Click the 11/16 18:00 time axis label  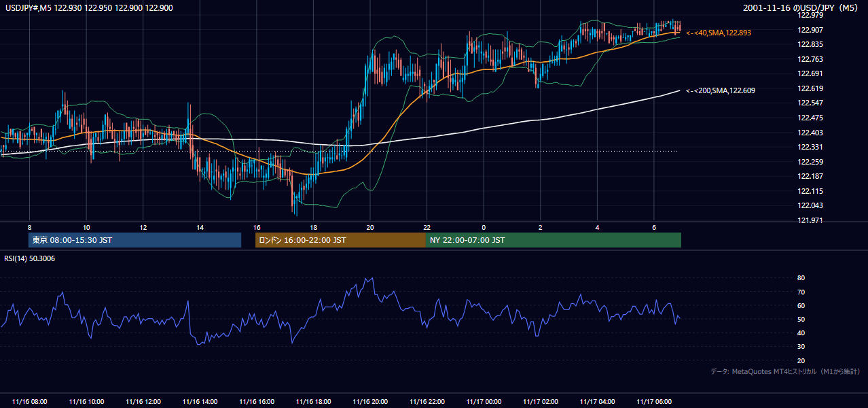(x=313, y=402)
